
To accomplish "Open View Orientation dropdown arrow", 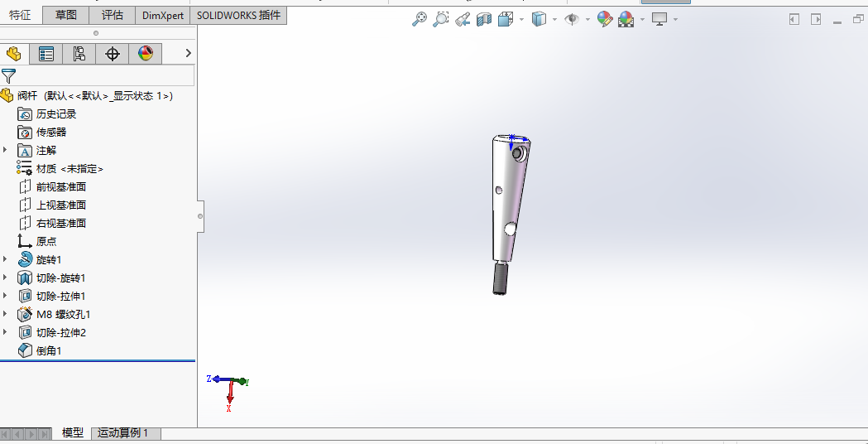I will (521, 20).
